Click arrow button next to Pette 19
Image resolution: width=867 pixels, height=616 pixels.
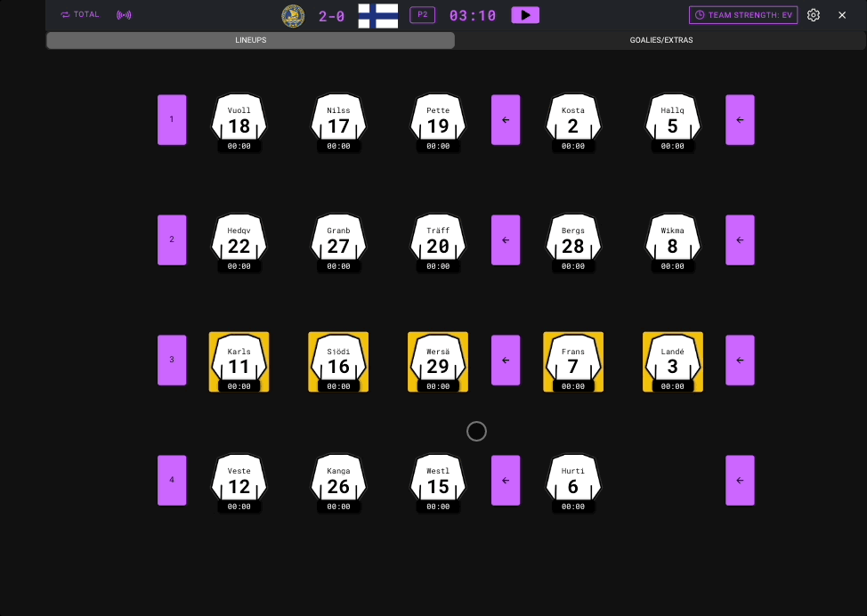click(506, 119)
